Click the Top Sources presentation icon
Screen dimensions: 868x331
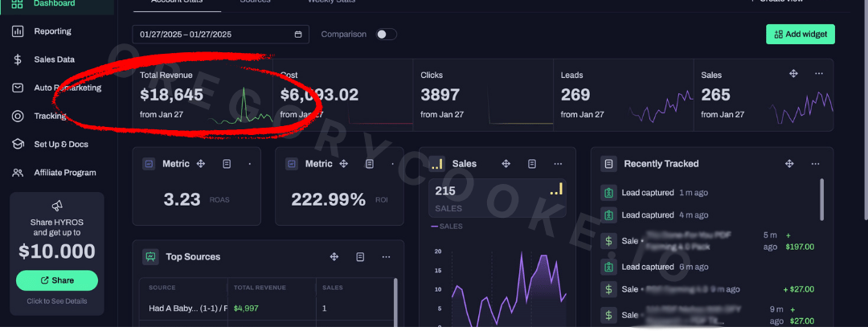coord(150,257)
